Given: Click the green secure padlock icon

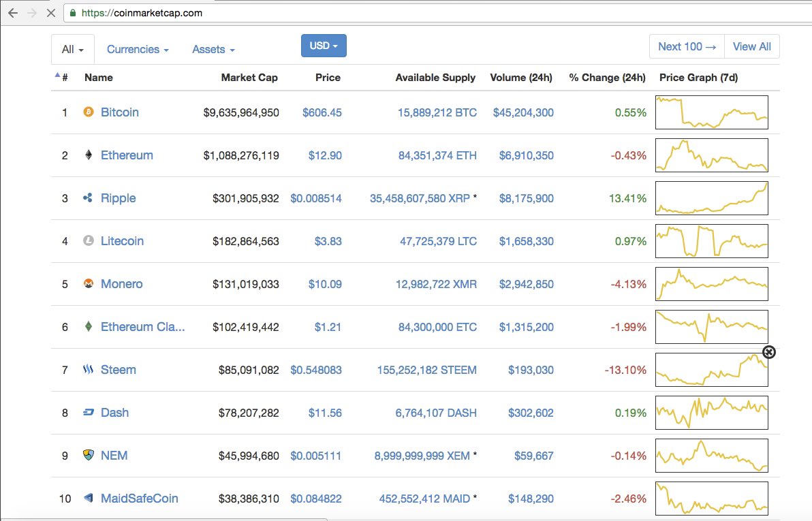Looking at the screenshot, I should (x=72, y=13).
